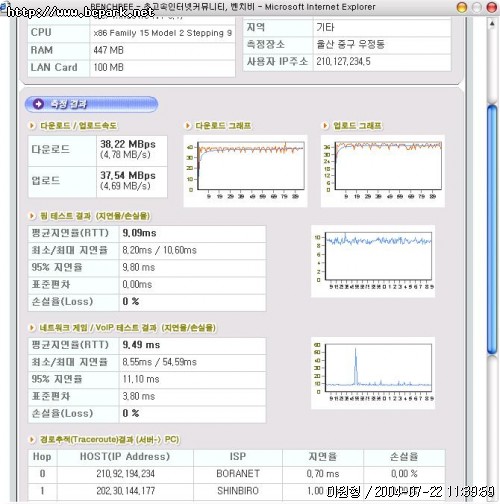Viewport: 500px width, 504px height.
Task: Select the user IP 210.127.234.5
Action: [343, 61]
